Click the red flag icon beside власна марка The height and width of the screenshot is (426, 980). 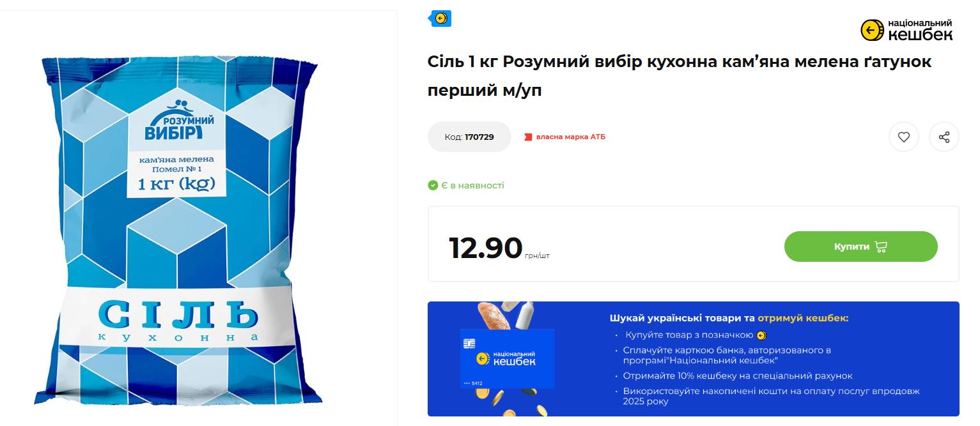coord(528,137)
